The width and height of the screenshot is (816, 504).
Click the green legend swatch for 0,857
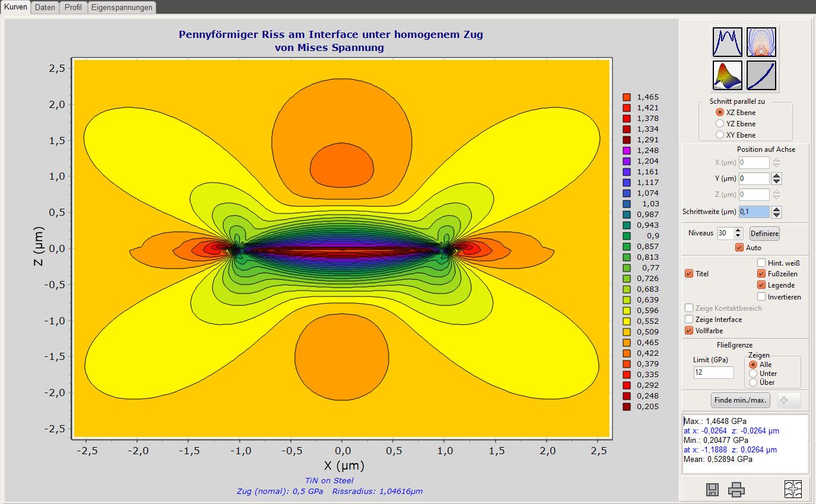(x=626, y=246)
